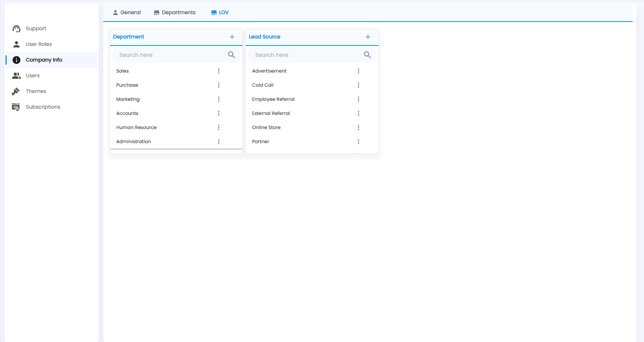Open options menu for Advertisement
Viewport: 644px width, 342px height.
point(359,71)
